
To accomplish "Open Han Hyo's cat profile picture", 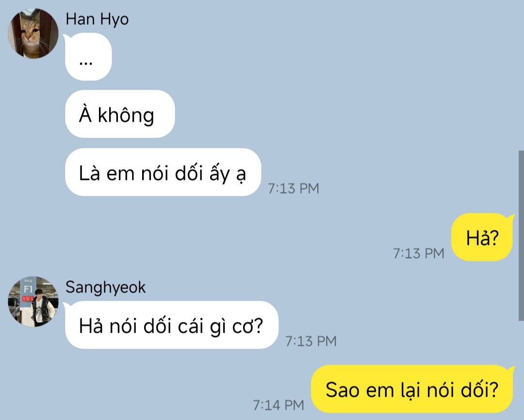I will pyautogui.click(x=33, y=33).
